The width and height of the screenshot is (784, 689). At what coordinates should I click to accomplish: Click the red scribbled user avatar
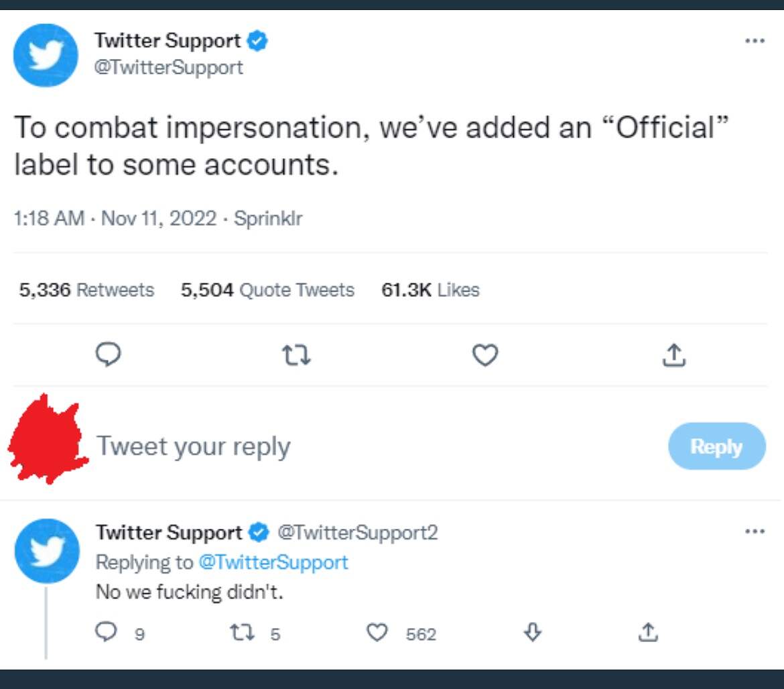point(47,440)
